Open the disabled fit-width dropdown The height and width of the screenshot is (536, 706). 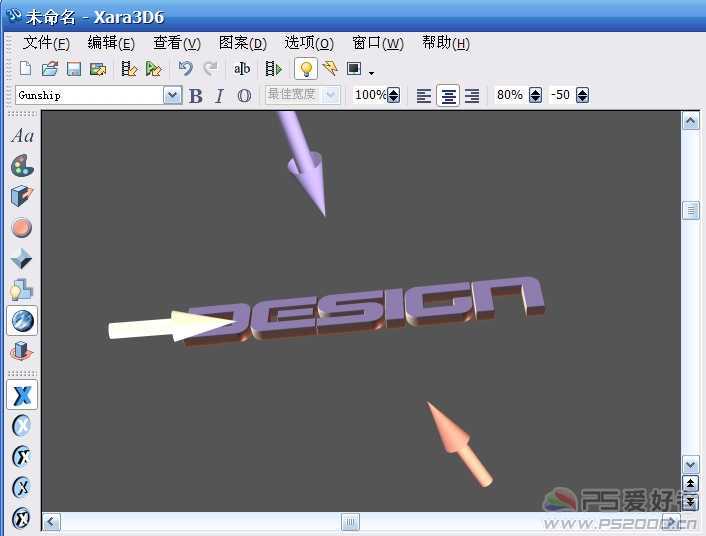coord(331,95)
